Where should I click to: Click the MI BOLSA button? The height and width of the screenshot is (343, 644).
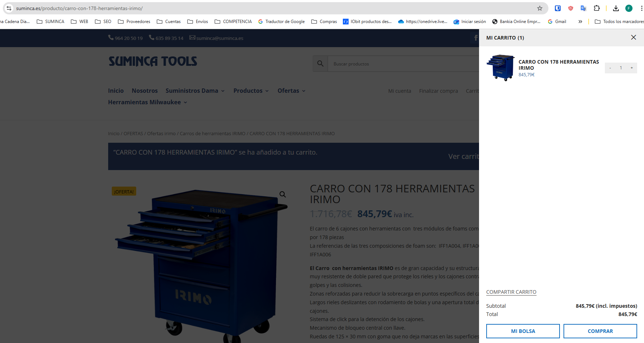(x=523, y=331)
